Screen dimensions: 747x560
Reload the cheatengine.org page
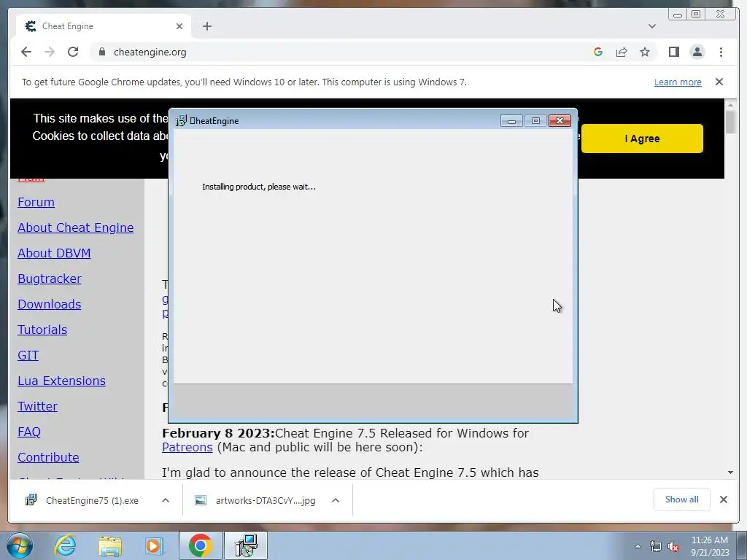[73, 52]
